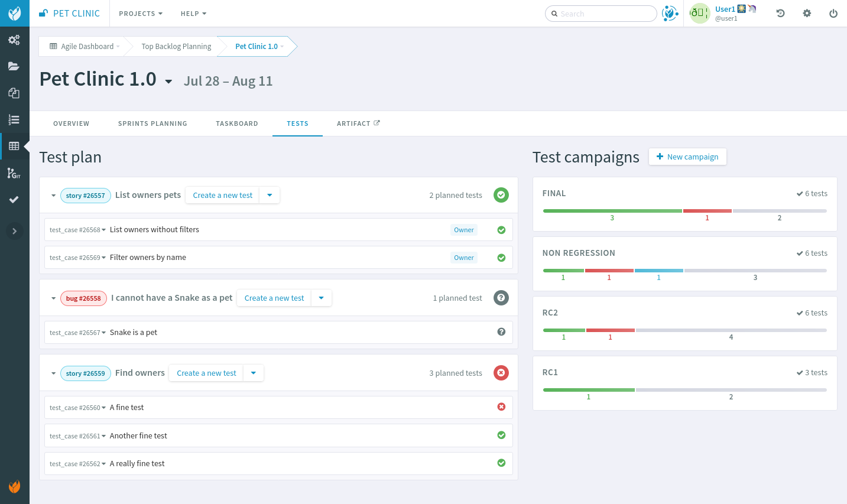
Task: Collapse the List owners pets story section
Action: (53, 196)
